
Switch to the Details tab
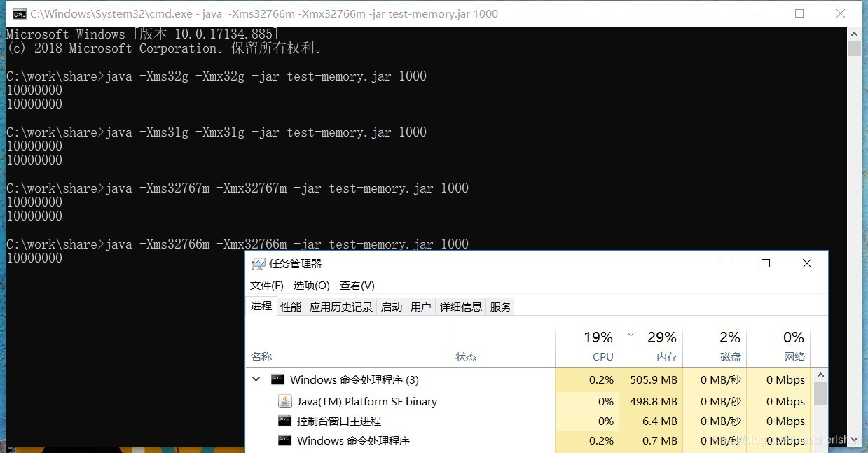tap(460, 307)
